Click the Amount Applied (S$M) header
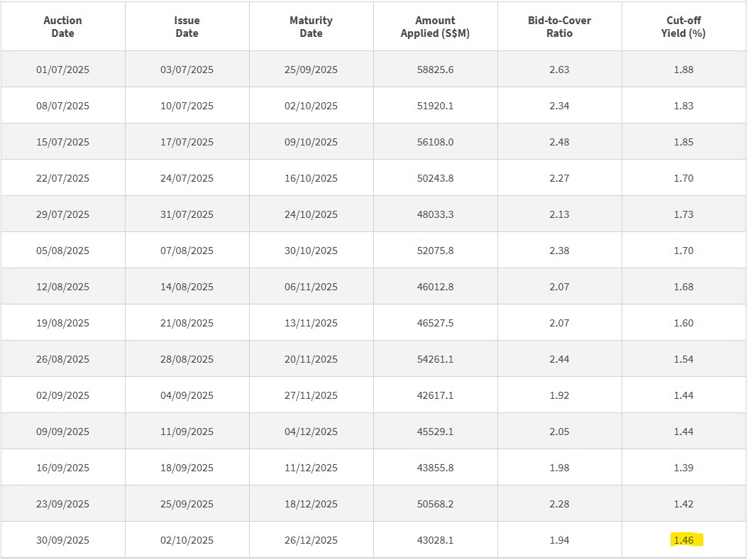750x560 pixels. pos(435,27)
